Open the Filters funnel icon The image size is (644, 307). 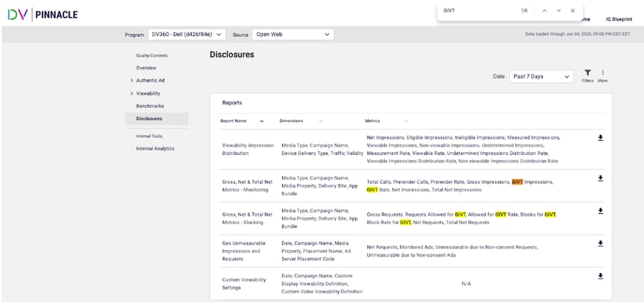587,74
